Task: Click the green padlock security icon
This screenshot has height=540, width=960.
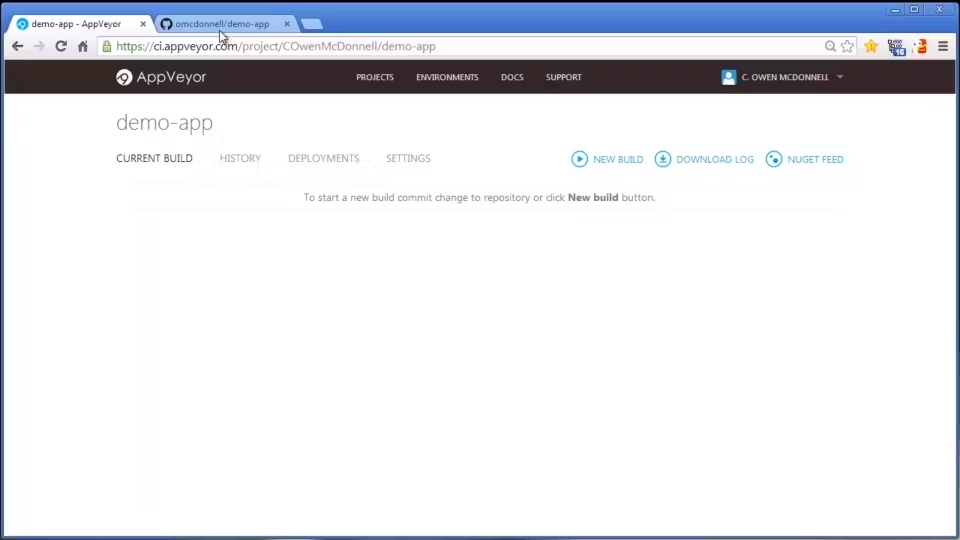Action: pyautogui.click(x=107, y=47)
